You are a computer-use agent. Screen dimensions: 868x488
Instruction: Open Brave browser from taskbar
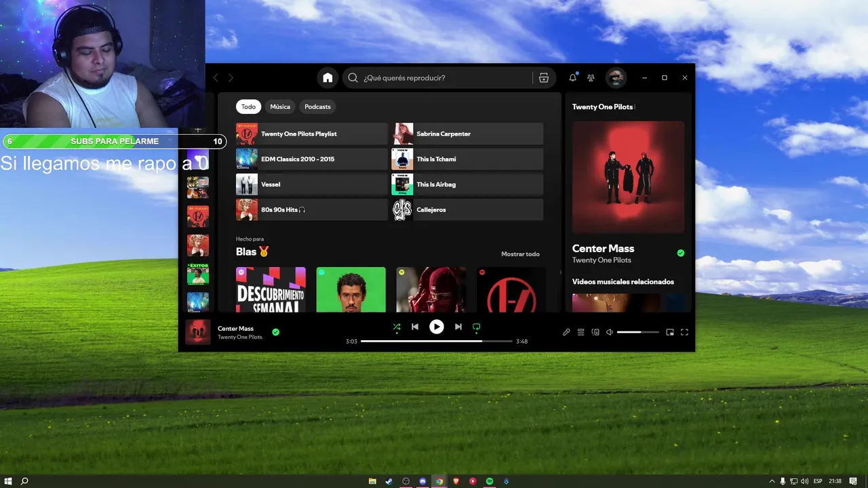[x=456, y=481]
